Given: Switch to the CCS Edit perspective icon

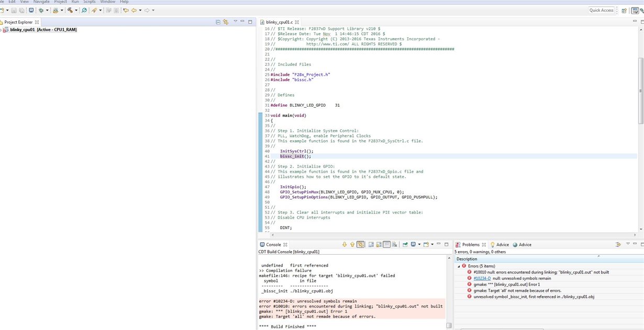Looking at the screenshot, I should 635,10.
